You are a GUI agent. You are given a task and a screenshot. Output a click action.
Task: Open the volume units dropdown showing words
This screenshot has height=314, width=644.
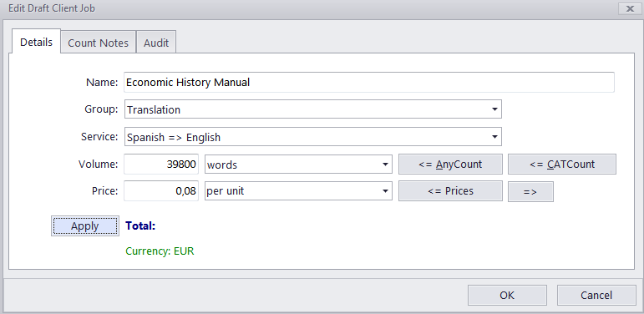pos(298,165)
